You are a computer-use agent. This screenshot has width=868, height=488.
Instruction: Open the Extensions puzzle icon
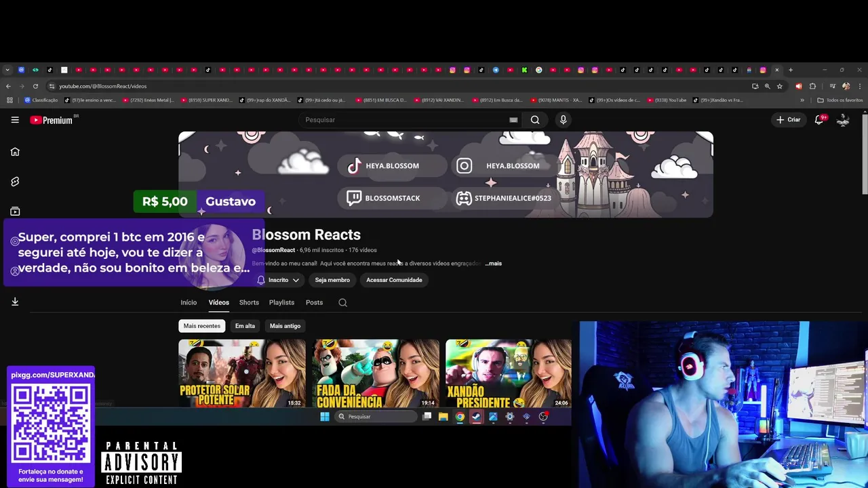click(x=812, y=86)
